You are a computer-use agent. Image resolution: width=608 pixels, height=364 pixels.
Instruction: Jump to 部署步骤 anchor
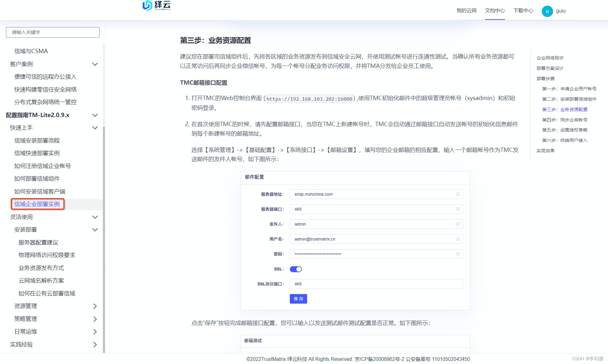546,79
